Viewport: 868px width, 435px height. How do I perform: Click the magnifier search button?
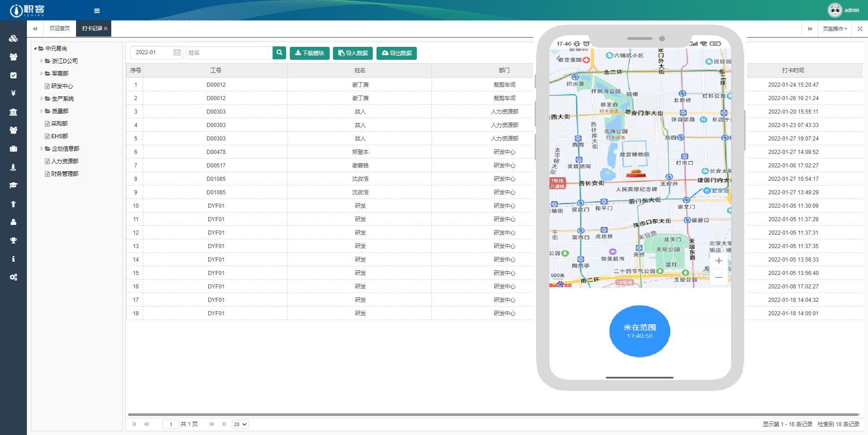tap(279, 53)
